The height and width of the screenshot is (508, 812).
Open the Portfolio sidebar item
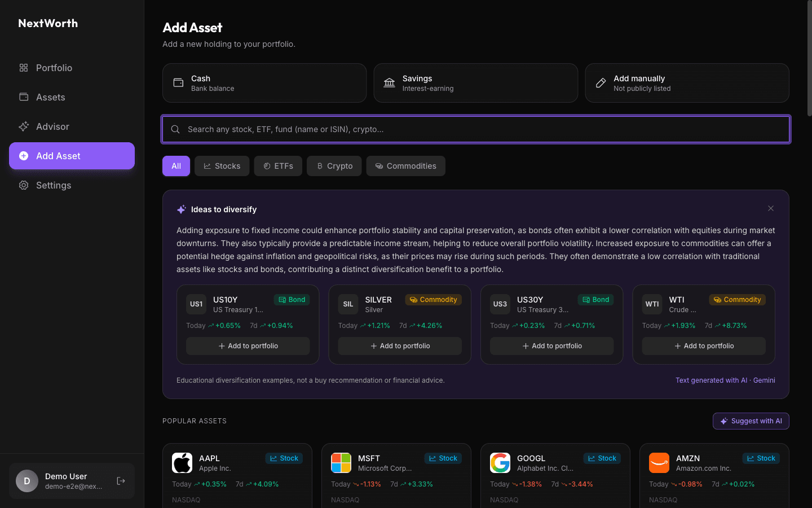point(72,68)
